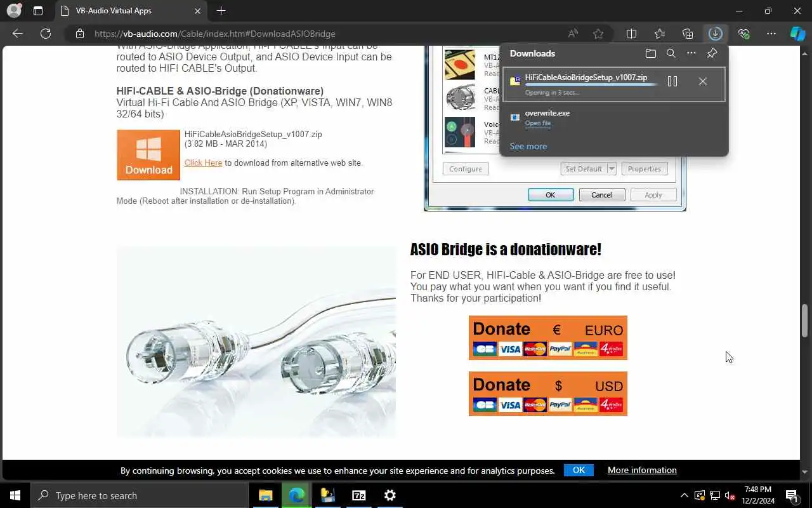
Task: Add page to favorites star
Action: click(x=598, y=34)
